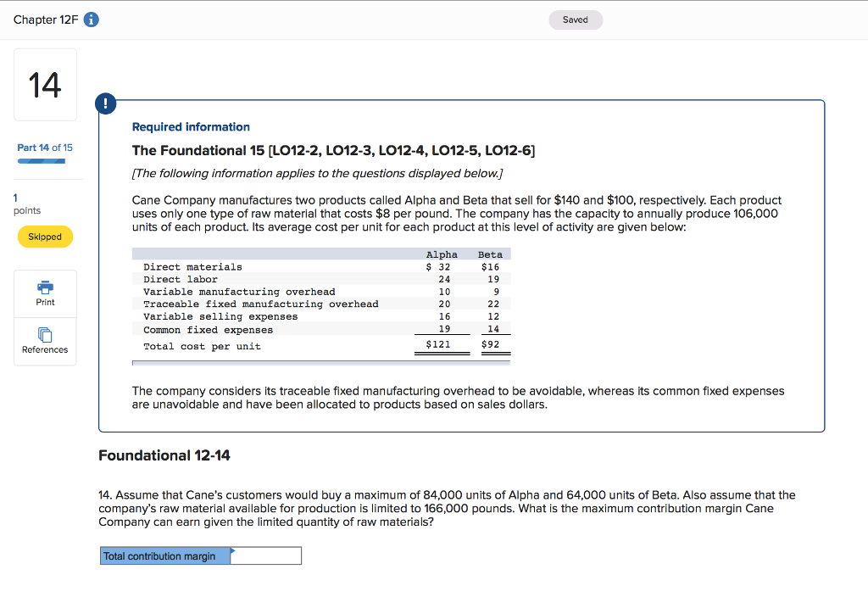Select the Alpha column header in the table

(x=442, y=254)
